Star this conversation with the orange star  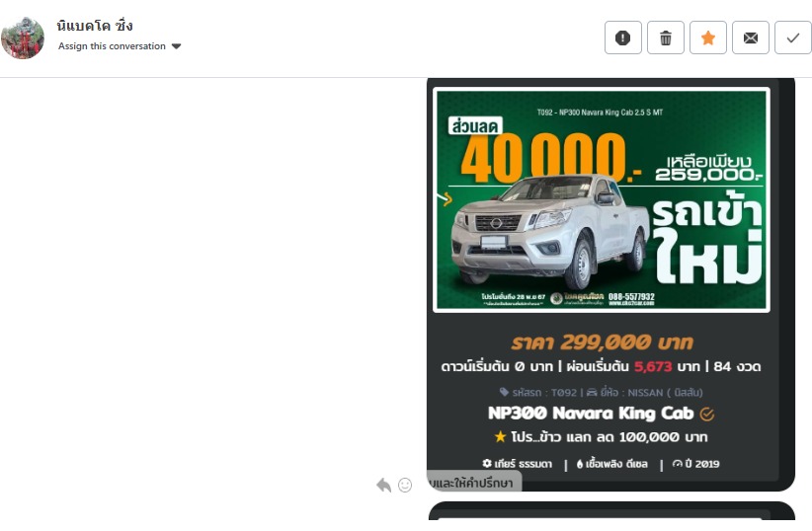pyautogui.click(x=708, y=38)
